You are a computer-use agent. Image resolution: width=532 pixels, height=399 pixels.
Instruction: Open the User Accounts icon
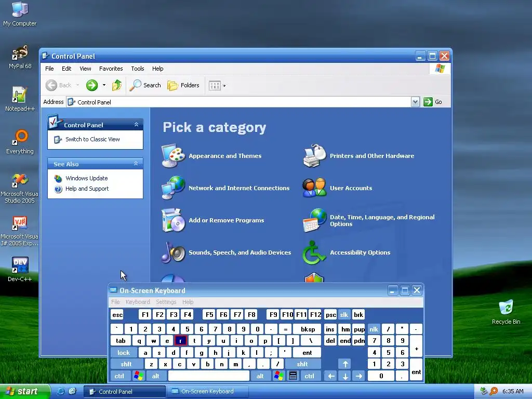tap(314, 188)
